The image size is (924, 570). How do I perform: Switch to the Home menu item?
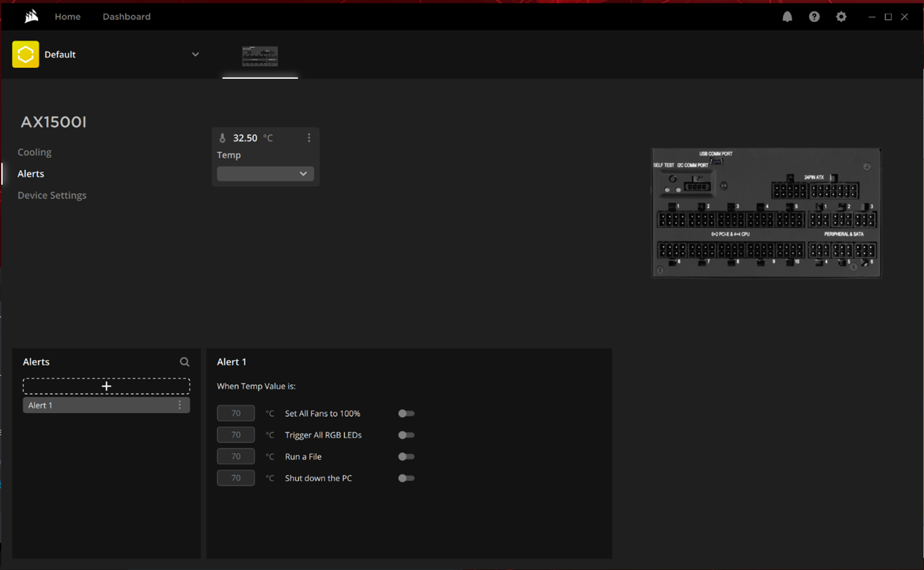[67, 16]
